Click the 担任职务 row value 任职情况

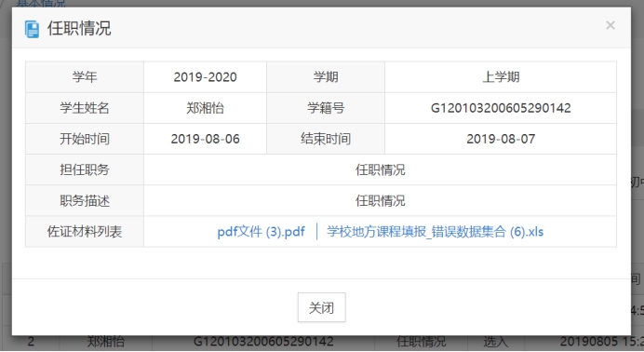click(380, 169)
